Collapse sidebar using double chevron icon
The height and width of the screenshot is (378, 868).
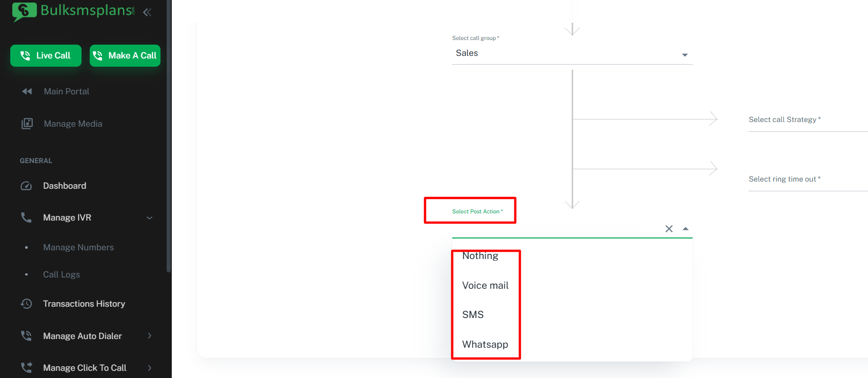click(x=147, y=12)
